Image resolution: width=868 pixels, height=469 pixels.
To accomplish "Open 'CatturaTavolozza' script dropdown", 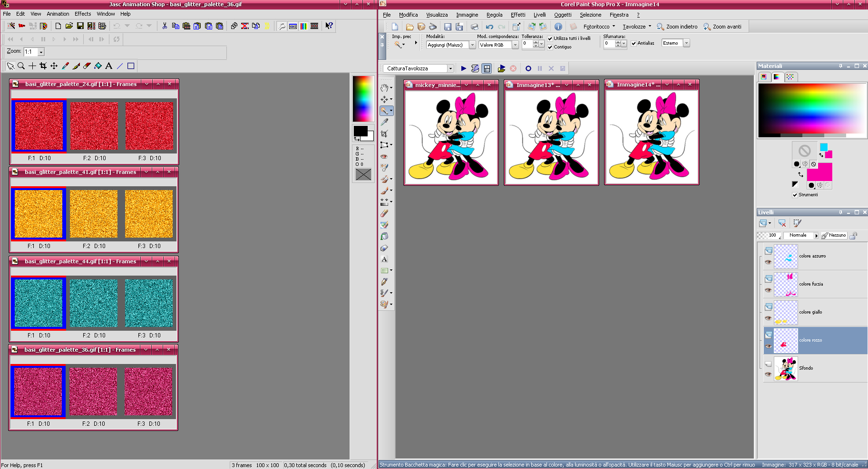I will coord(450,68).
